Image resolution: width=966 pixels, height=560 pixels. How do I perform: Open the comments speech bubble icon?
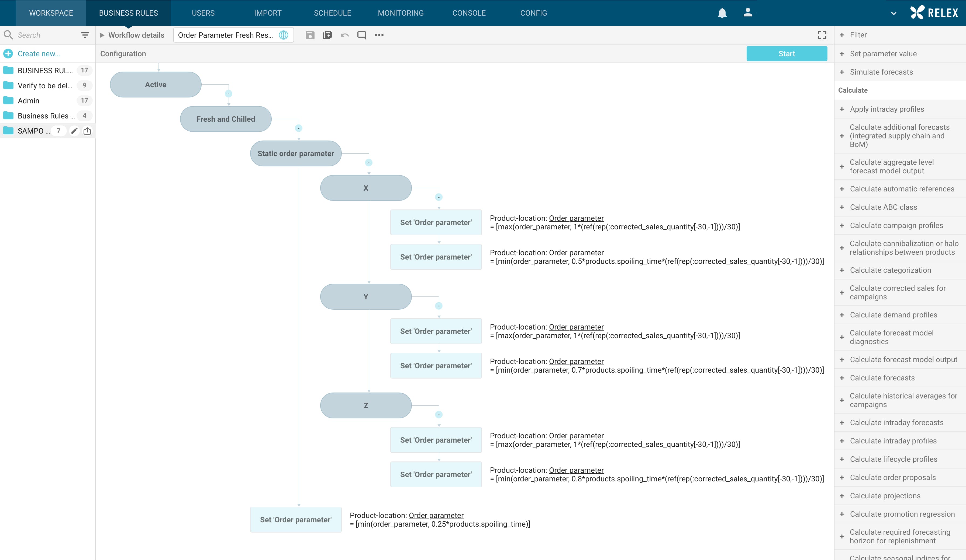point(361,35)
